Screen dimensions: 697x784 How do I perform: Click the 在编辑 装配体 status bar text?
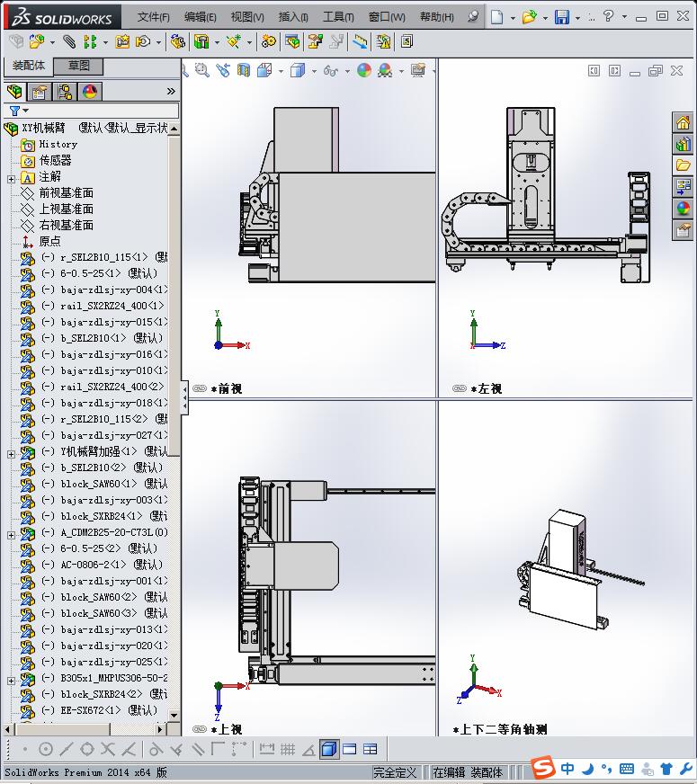[467, 772]
